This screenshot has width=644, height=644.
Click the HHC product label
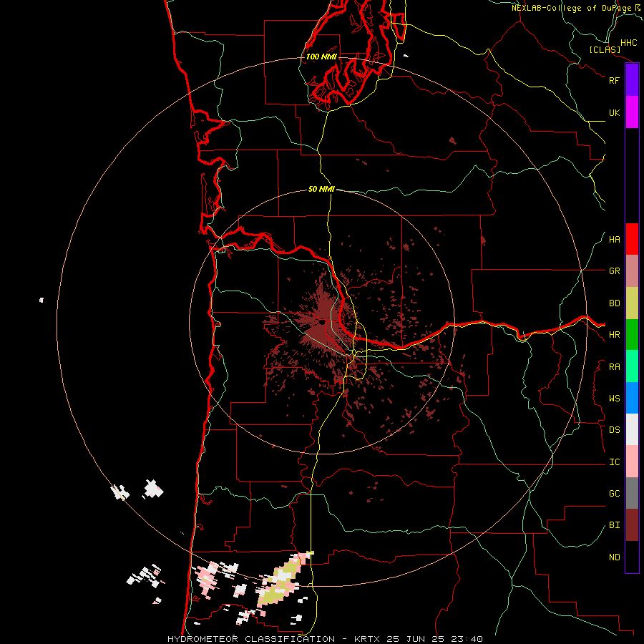tap(629, 43)
